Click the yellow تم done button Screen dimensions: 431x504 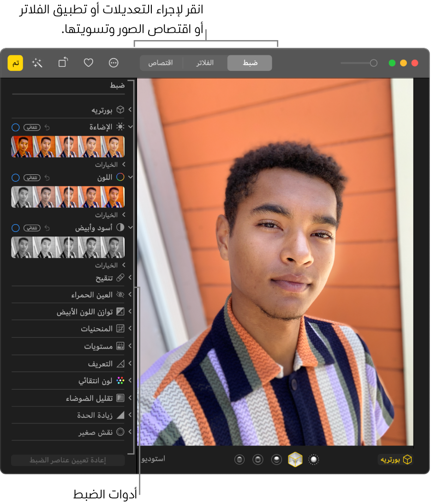click(x=15, y=63)
